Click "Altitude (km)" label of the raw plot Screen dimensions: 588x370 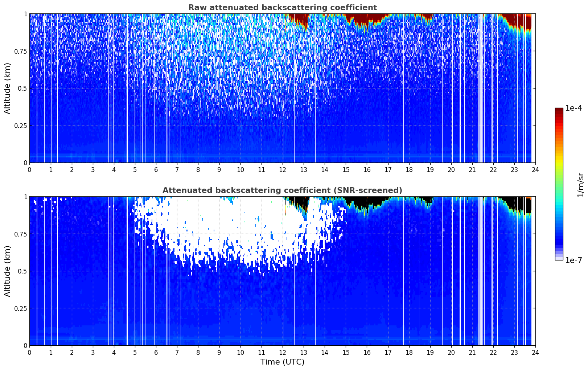[8, 88]
